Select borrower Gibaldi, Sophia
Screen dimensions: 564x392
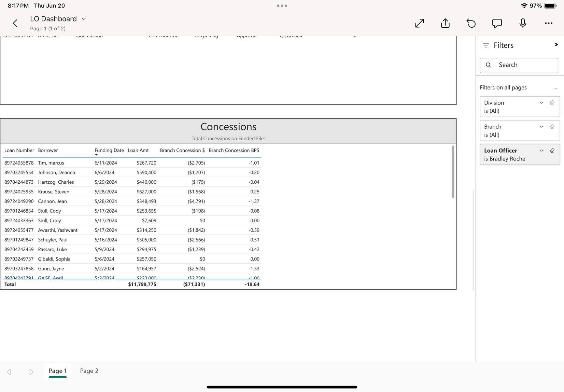pos(54,259)
